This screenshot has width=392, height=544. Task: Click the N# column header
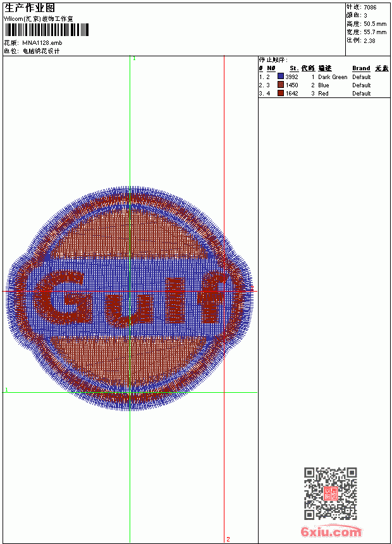click(271, 68)
